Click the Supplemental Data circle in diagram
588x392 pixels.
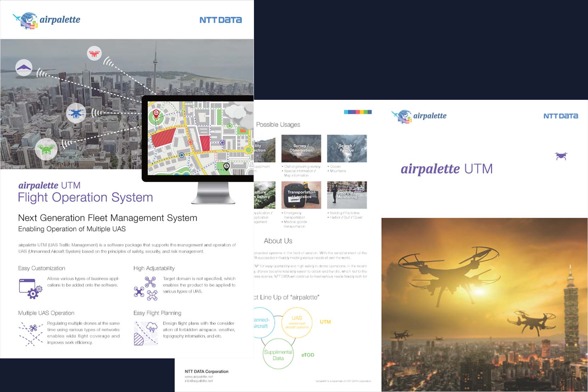click(278, 355)
